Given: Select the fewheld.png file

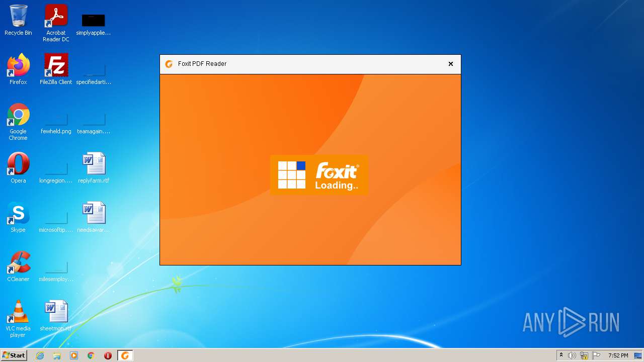Looking at the screenshot, I should click(x=56, y=123).
